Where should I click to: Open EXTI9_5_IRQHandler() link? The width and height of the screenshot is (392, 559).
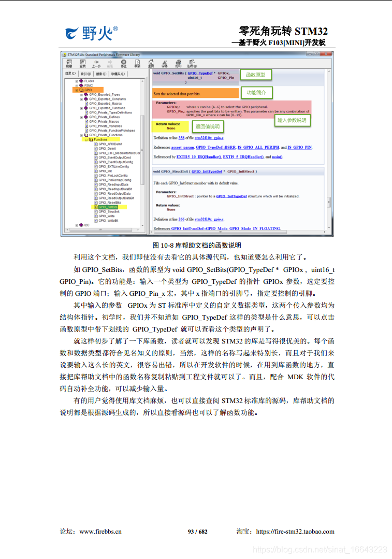pos(243,157)
